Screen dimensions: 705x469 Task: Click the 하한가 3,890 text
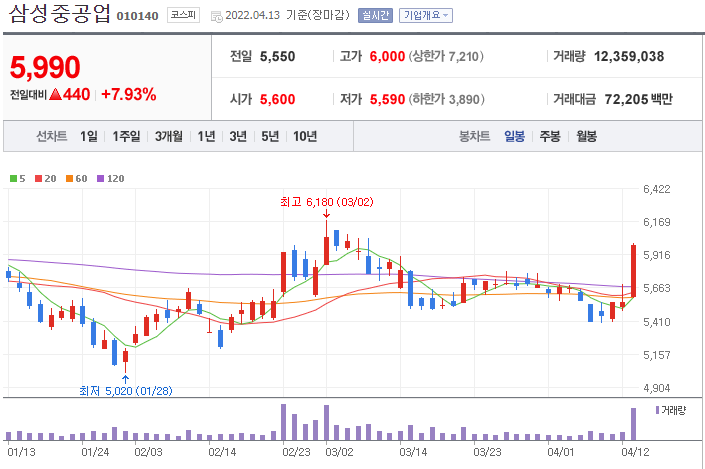pyautogui.click(x=446, y=99)
